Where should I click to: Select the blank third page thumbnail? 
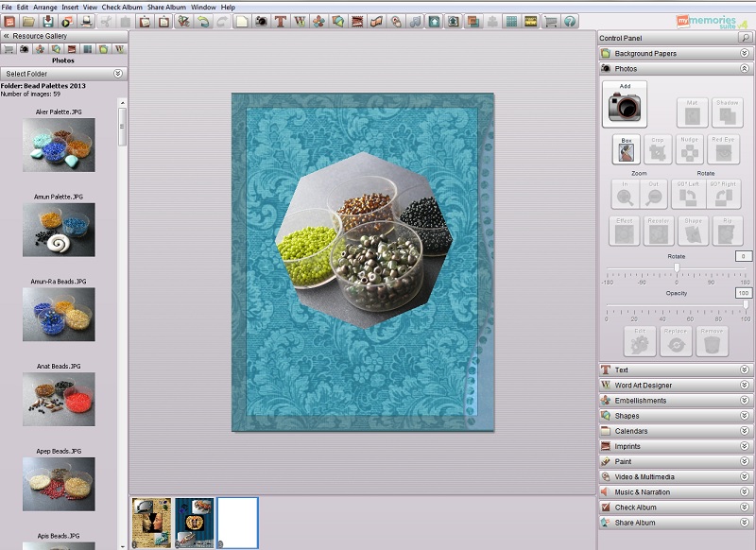237,523
